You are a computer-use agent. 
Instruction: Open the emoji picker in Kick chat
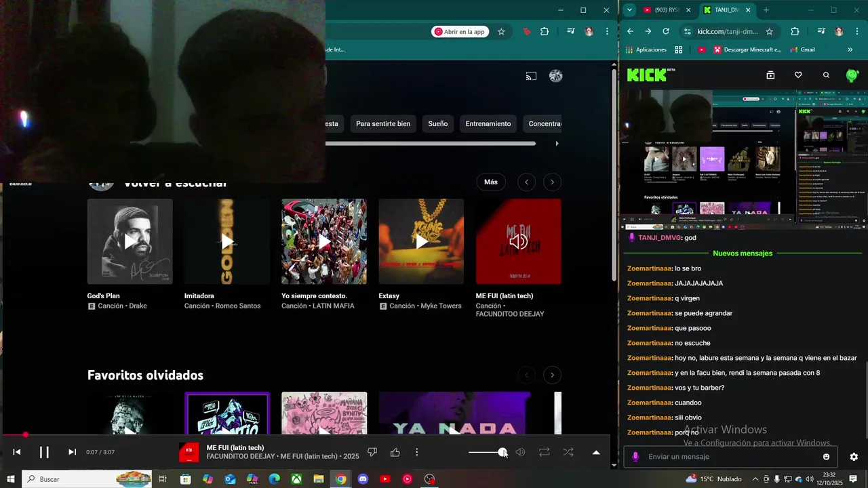pyautogui.click(x=826, y=457)
